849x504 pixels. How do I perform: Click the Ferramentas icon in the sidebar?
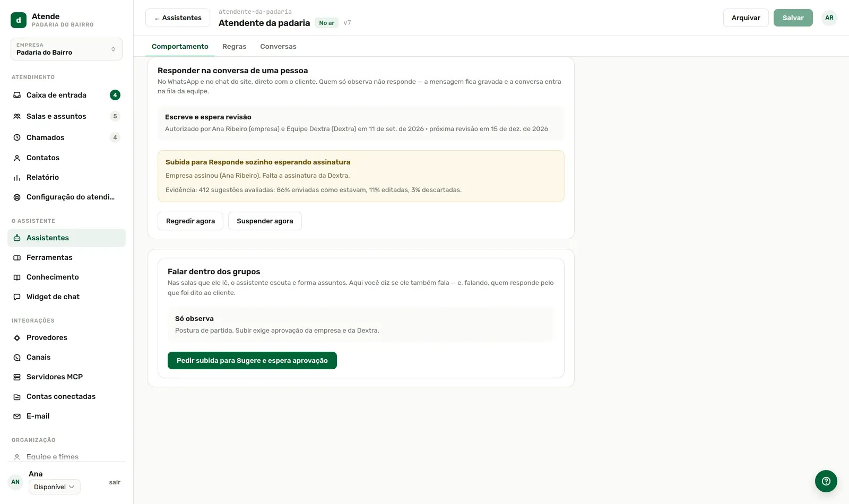click(x=17, y=257)
